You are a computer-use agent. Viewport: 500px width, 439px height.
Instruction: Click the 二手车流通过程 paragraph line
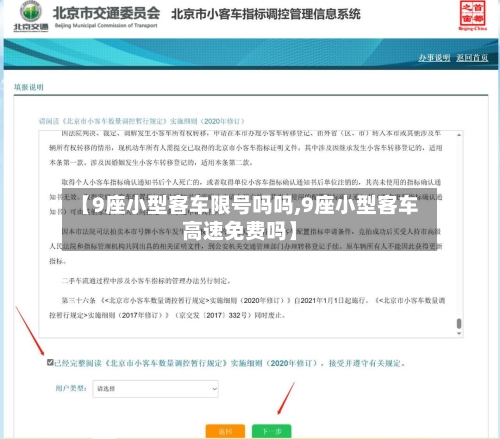coord(146,281)
